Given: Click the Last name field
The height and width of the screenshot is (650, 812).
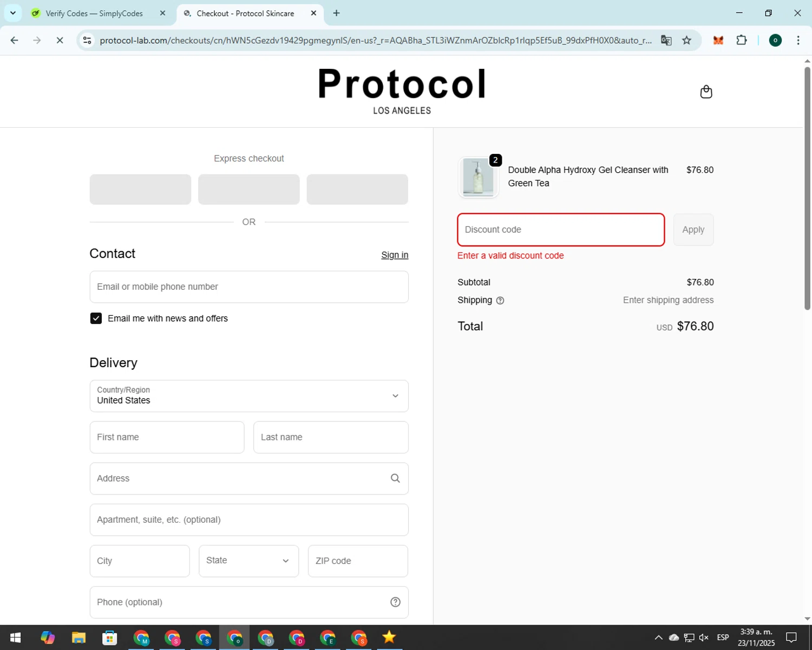Looking at the screenshot, I should click(x=331, y=437).
